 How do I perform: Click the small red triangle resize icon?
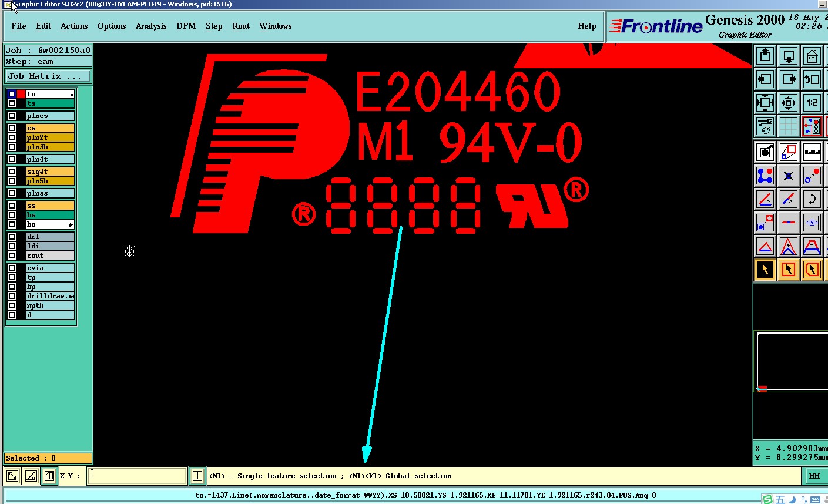[x=765, y=246]
